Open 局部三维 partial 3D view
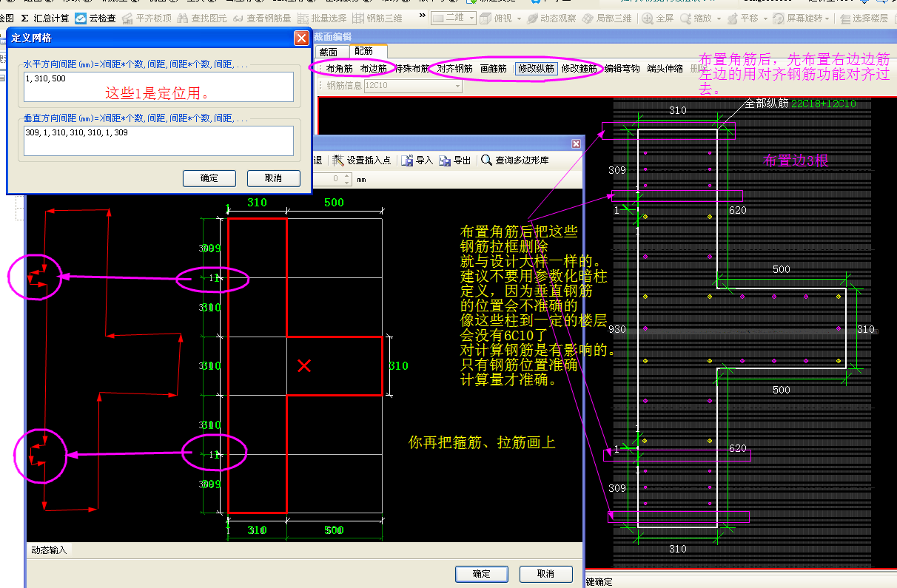Screen dimensions: 897x588 608,18
